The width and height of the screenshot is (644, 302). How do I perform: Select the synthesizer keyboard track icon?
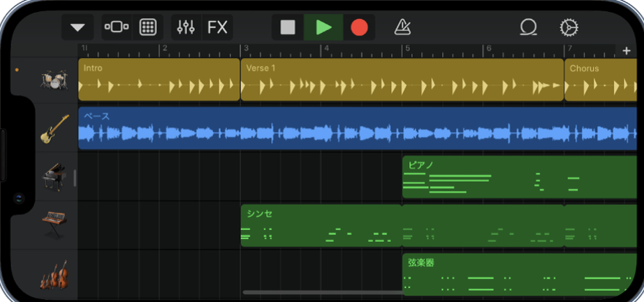pos(54,225)
